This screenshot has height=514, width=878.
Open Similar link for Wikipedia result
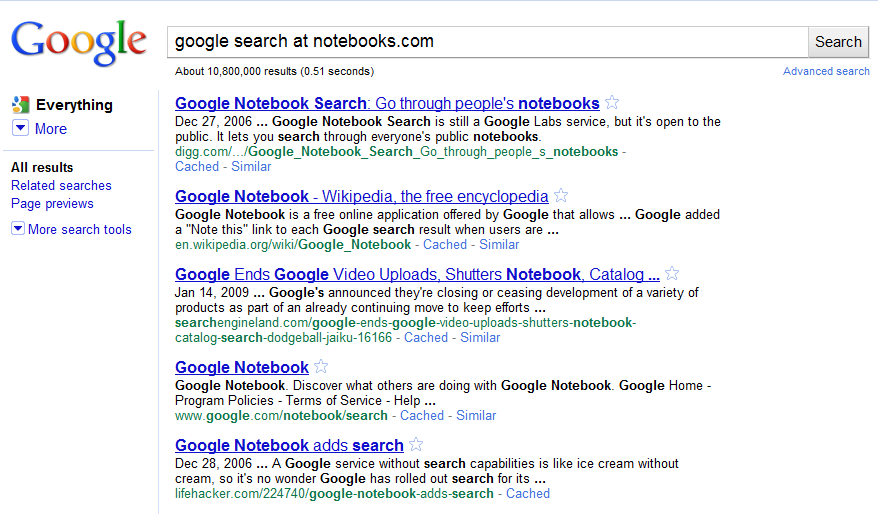tap(499, 245)
